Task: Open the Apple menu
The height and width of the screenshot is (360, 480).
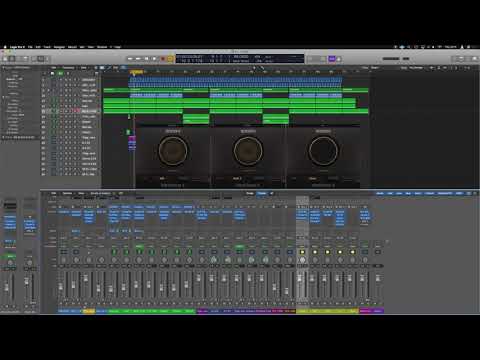Action: (5, 47)
